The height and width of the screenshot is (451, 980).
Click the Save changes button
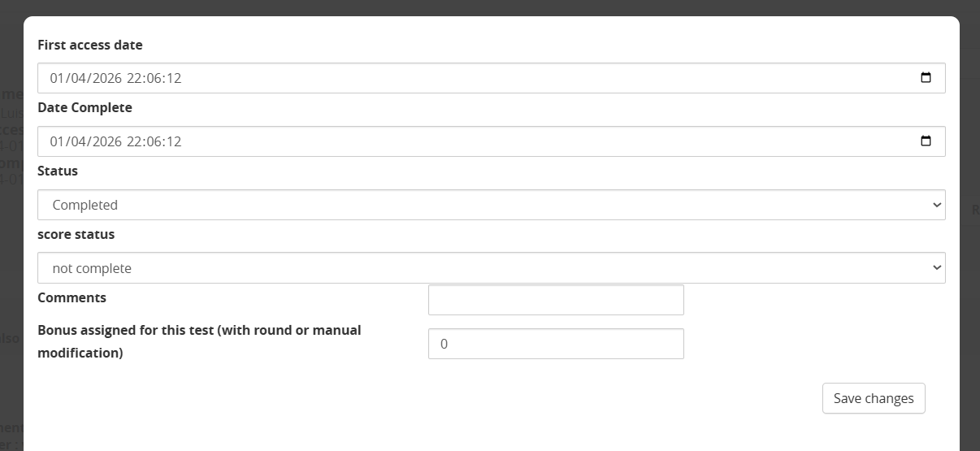(x=874, y=398)
